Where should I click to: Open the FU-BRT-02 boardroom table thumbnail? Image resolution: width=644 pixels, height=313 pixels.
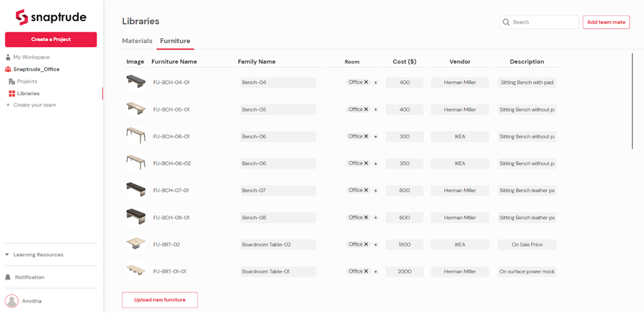pos(135,244)
